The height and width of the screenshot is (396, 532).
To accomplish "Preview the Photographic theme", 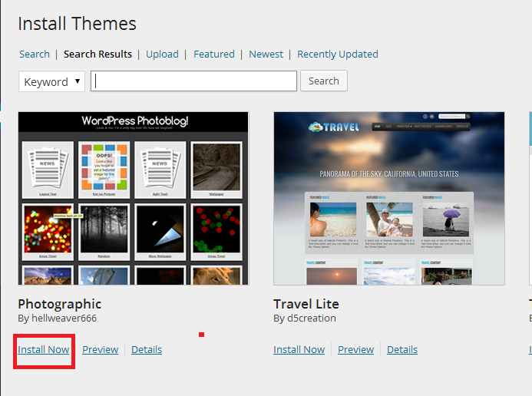I will (x=100, y=349).
